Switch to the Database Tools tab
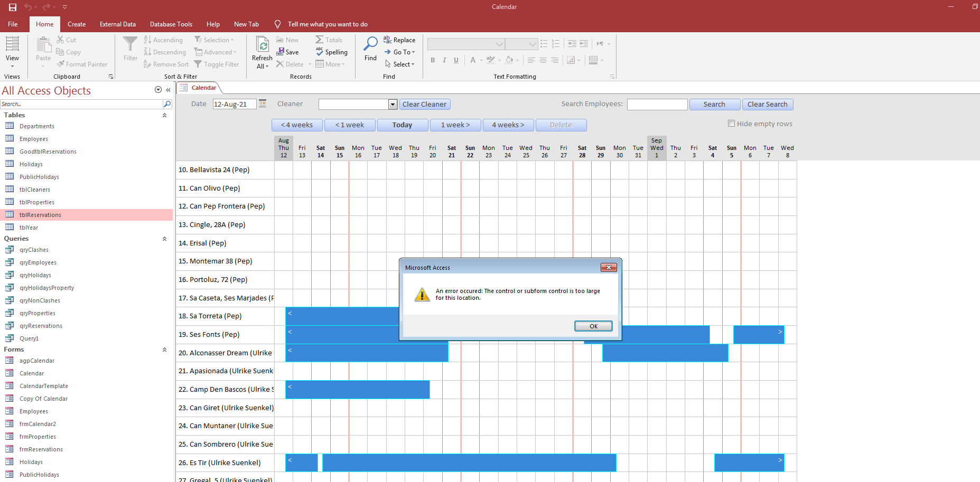 171,24
